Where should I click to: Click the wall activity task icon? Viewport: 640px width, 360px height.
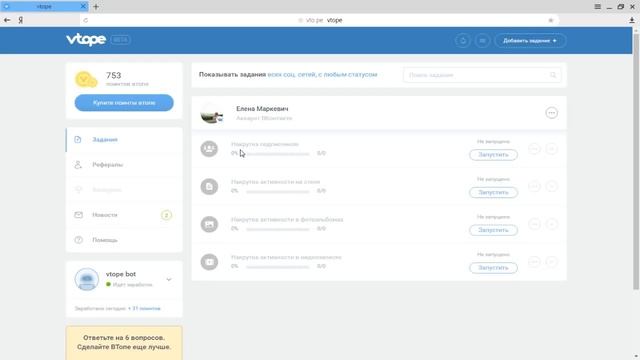209,187
